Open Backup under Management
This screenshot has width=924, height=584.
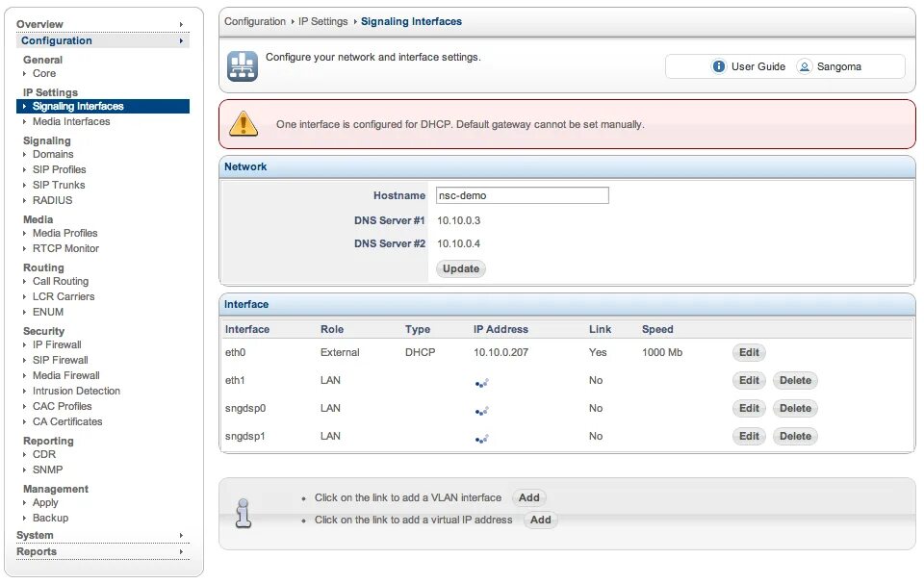coord(50,518)
